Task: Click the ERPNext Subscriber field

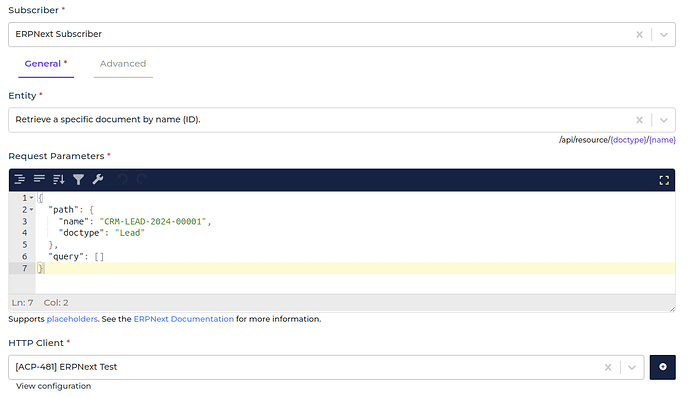Action: tap(342, 34)
